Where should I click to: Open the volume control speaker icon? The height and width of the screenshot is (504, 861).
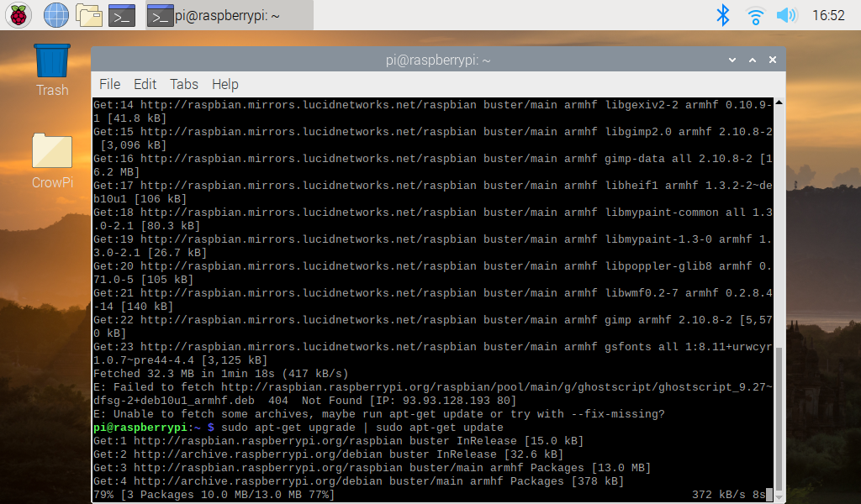click(786, 14)
